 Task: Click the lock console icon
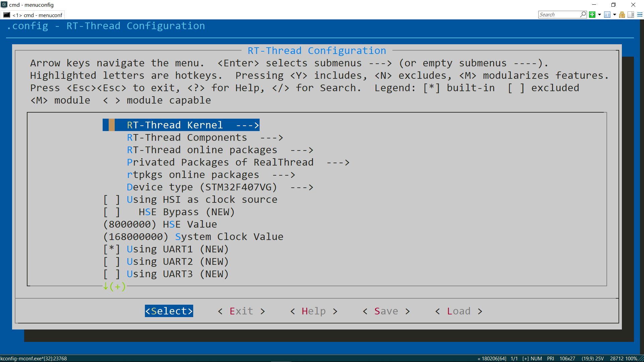pos(622,14)
